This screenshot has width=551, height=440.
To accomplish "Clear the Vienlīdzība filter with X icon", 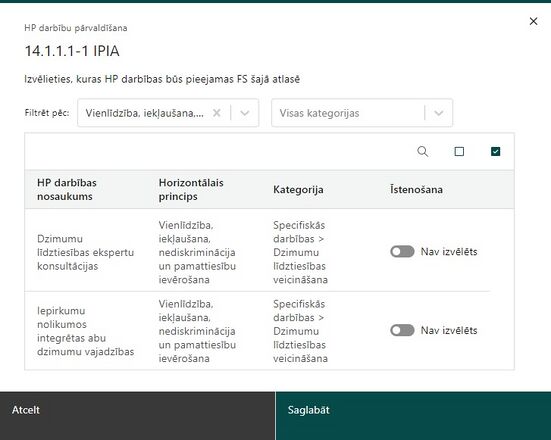I will pyautogui.click(x=217, y=113).
